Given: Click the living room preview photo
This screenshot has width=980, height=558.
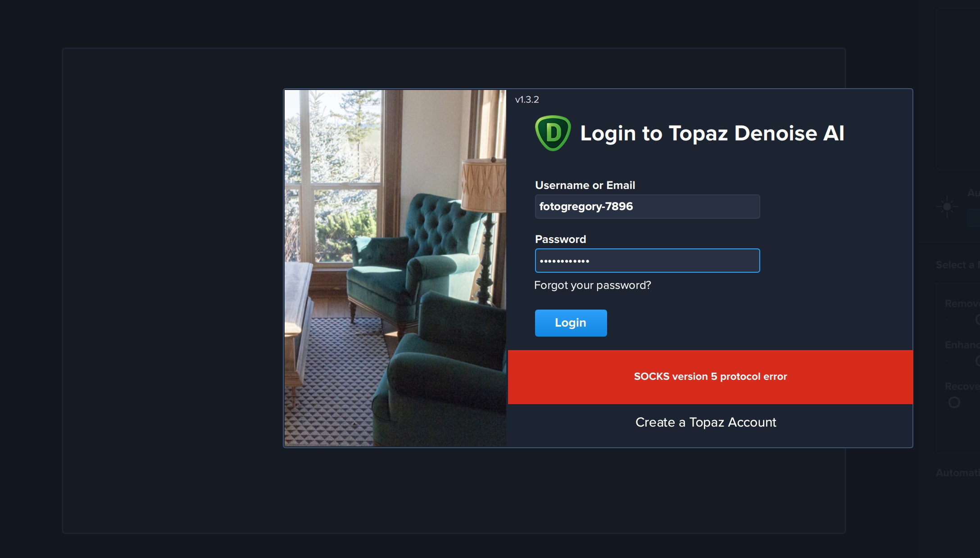Looking at the screenshot, I should click(x=395, y=268).
